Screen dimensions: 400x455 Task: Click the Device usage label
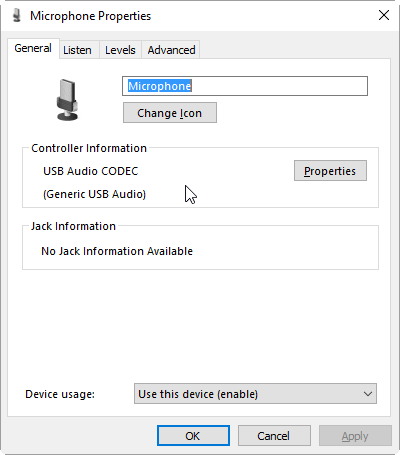click(60, 394)
